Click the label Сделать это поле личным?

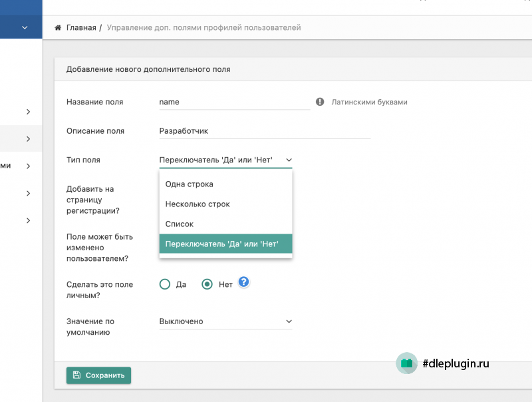pos(100,290)
